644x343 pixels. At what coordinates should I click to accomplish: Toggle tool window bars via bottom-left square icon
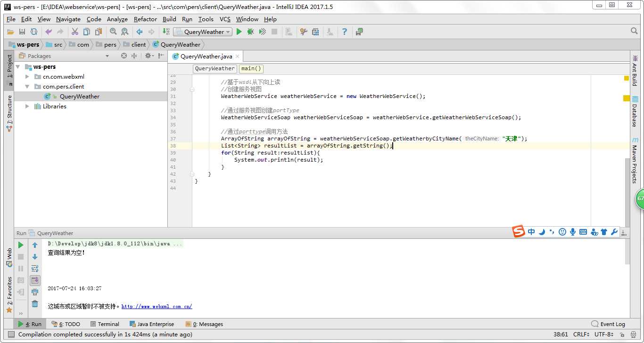[10, 335]
